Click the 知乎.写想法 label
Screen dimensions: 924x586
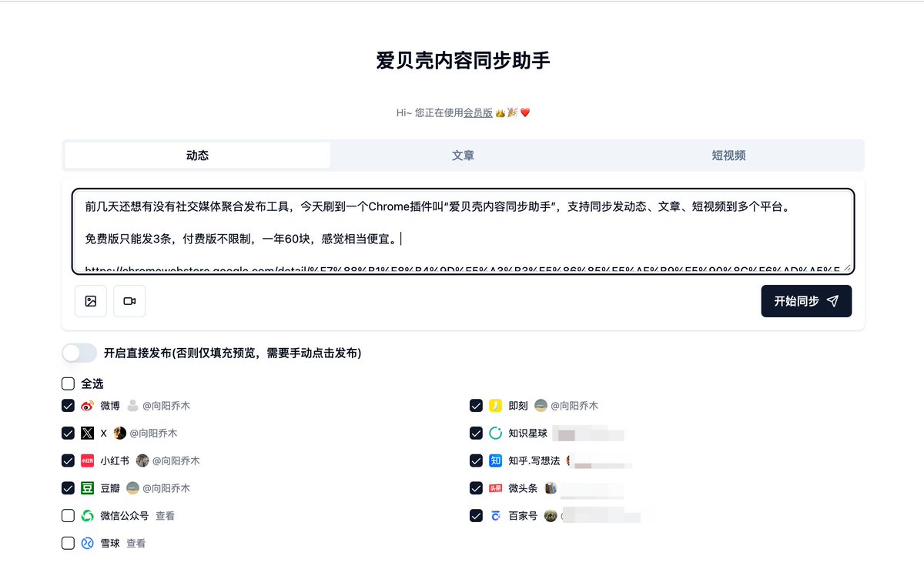pyautogui.click(x=534, y=460)
